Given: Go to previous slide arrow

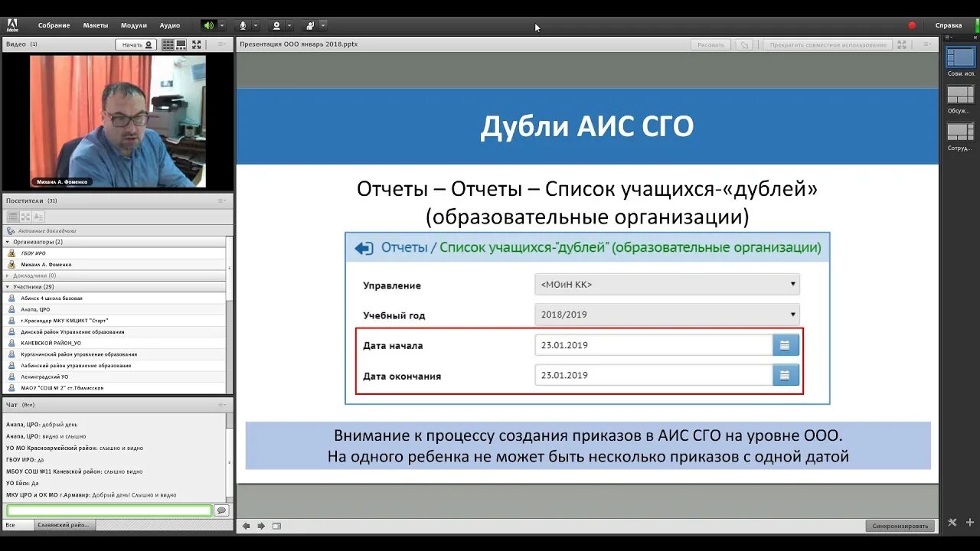Looking at the screenshot, I should pyautogui.click(x=247, y=526).
